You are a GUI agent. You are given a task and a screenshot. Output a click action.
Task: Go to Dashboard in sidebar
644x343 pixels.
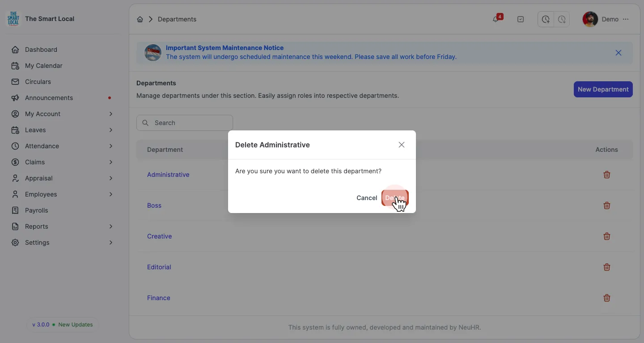pyautogui.click(x=62, y=50)
